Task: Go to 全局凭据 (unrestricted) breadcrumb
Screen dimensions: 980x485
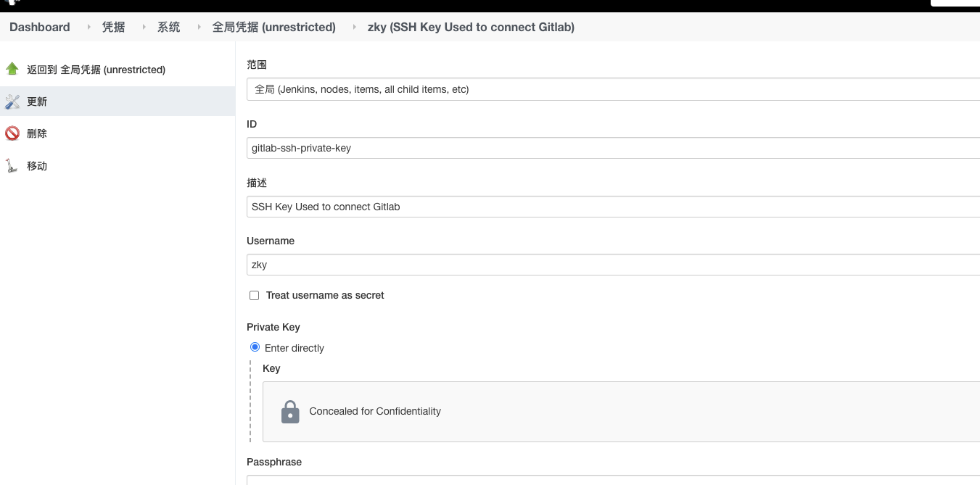Action: [x=273, y=27]
